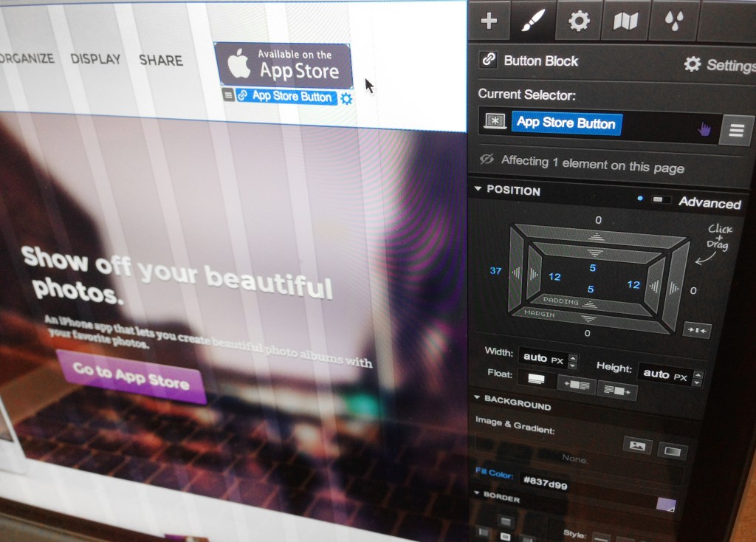
Task: Collapse the BACKGROUND section
Action: point(512,402)
